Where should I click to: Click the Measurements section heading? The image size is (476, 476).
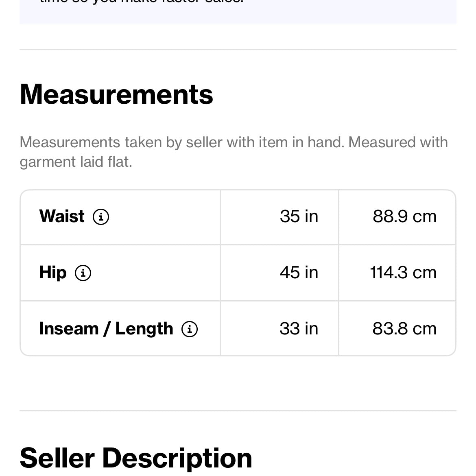click(116, 94)
